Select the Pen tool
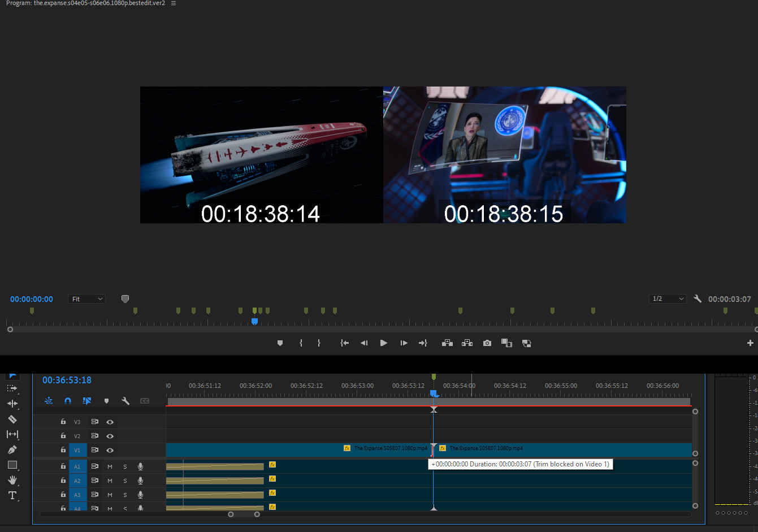The image size is (758, 532). 12,450
